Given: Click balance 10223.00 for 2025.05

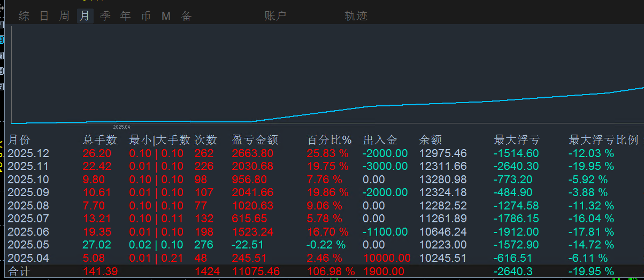Looking at the screenshot, I should click(443, 245).
